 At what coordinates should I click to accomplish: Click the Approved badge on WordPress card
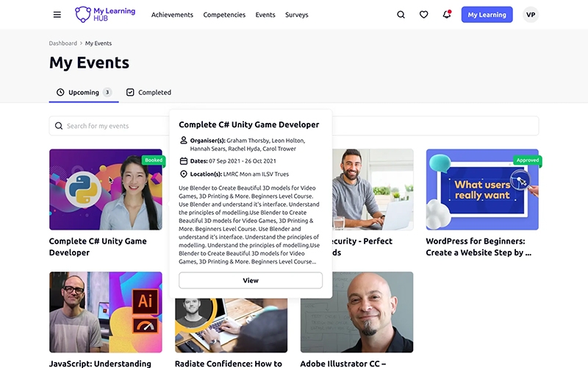coord(528,160)
